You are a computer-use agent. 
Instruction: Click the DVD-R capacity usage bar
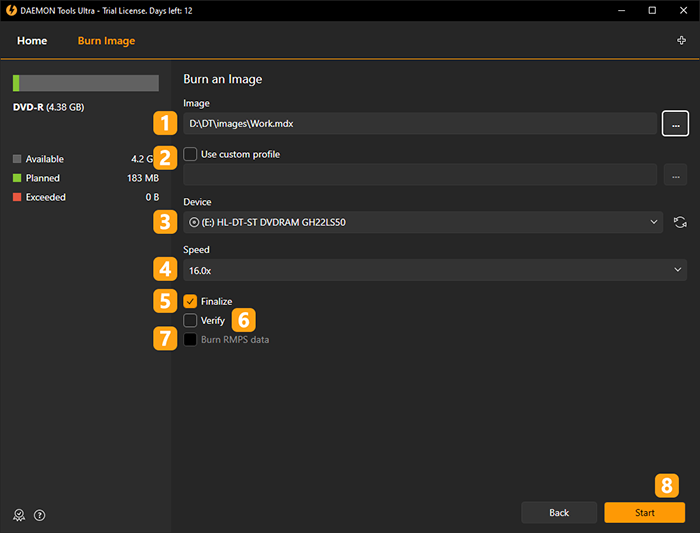point(86,83)
